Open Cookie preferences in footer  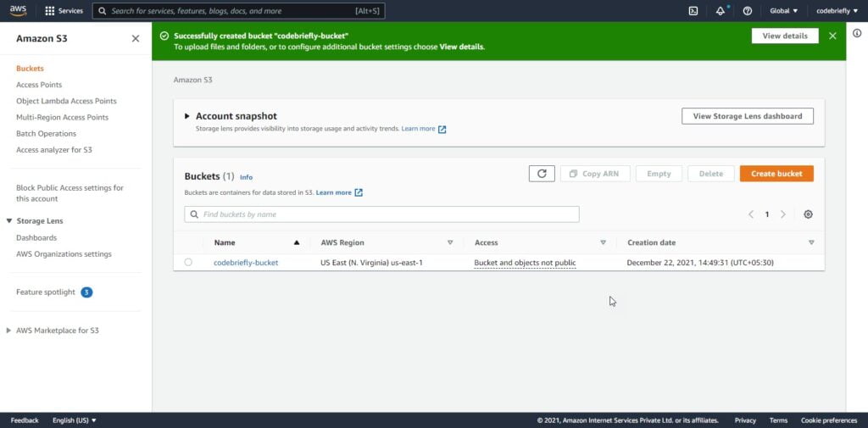829,420
